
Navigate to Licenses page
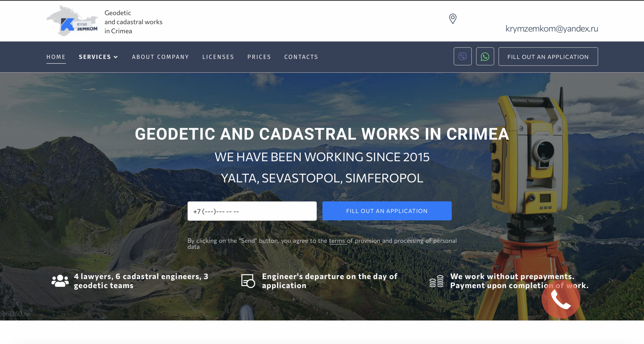tap(218, 57)
